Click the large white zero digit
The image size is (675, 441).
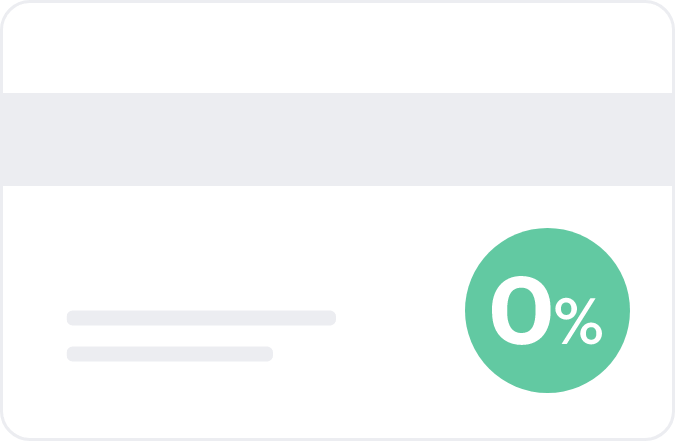pos(521,310)
